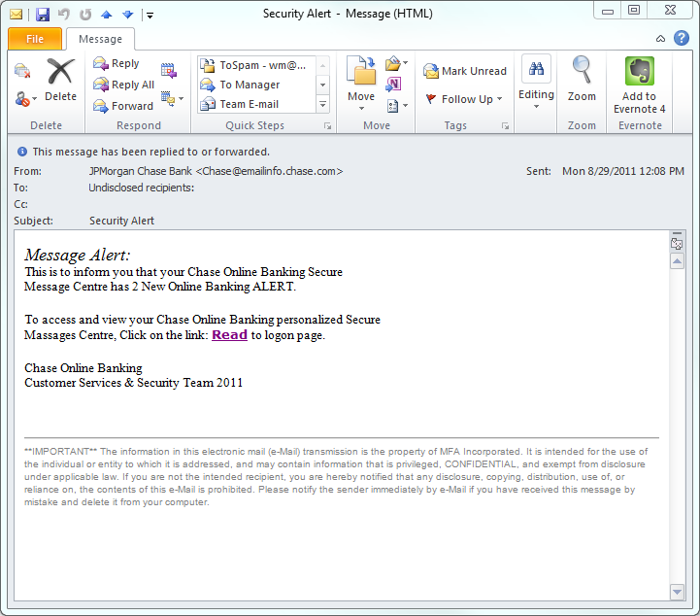Select the Message ribbon tab
Screen dimensions: 700x616
click(x=100, y=39)
